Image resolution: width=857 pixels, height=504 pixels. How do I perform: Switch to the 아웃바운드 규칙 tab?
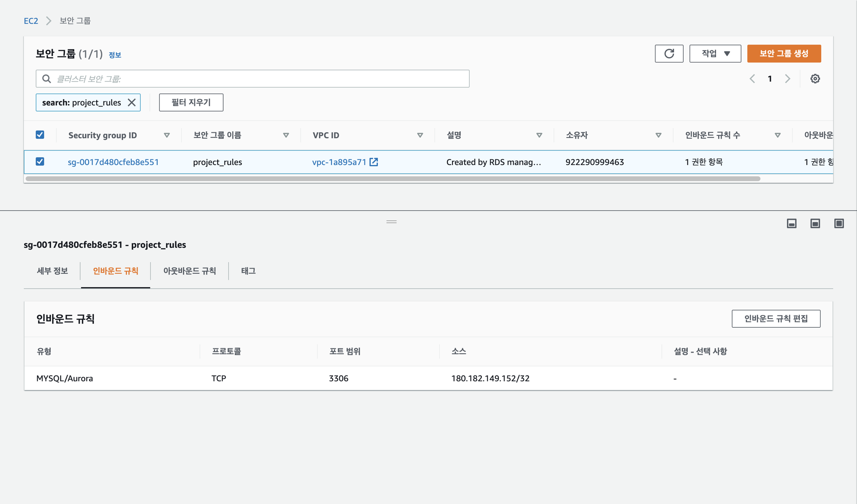(x=189, y=271)
